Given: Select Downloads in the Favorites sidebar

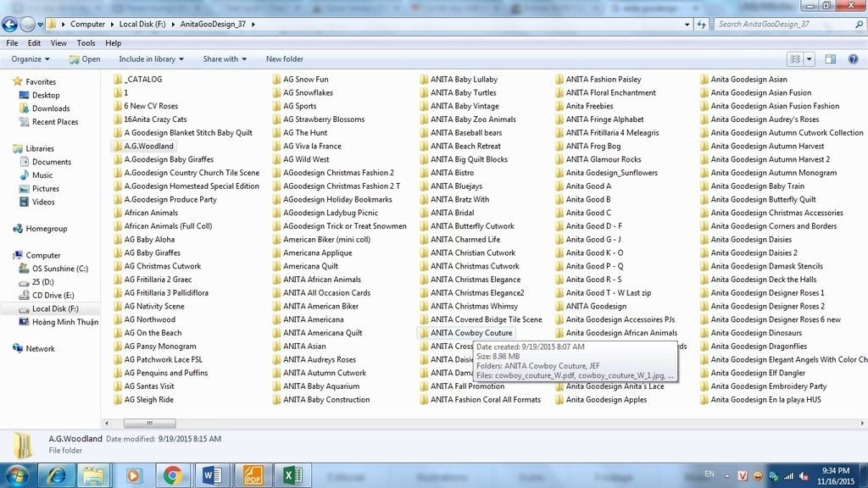Looking at the screenshot, I should [x=51, y=108].
